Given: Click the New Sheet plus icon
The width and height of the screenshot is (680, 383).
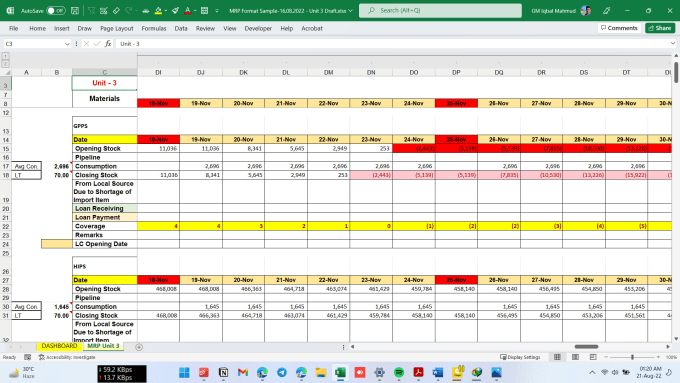Looking at the screenshot, I should pos(139,347).
